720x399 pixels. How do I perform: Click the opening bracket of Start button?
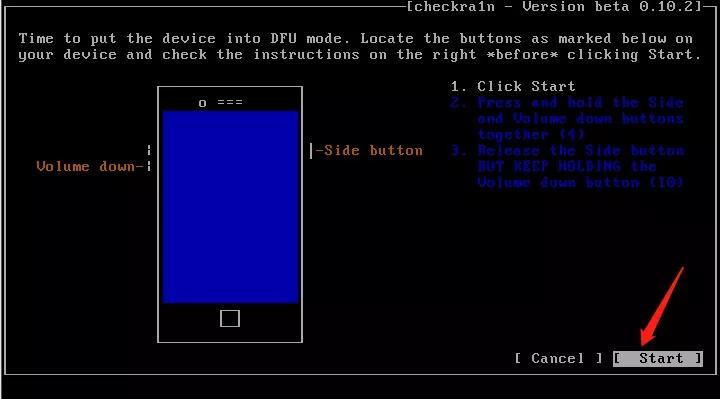coord(618,358)
